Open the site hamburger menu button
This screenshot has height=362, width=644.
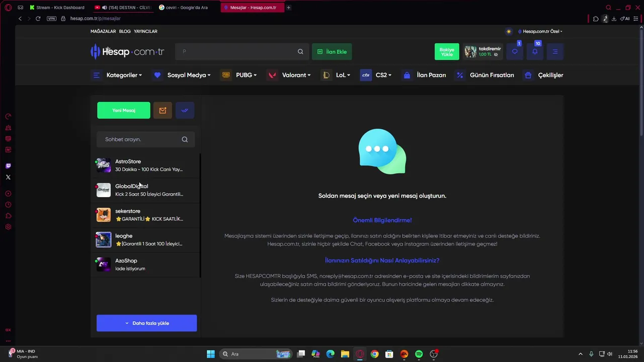(x=555, y=52)
